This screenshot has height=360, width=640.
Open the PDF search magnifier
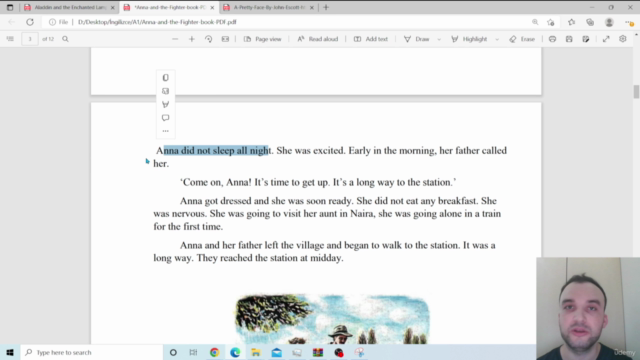(x=65, y=39)
